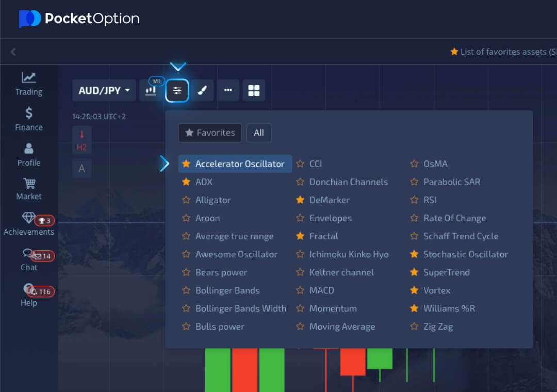Click the indicators settings icon
Screen dimensions: 557x392
[x=177, y=91]
